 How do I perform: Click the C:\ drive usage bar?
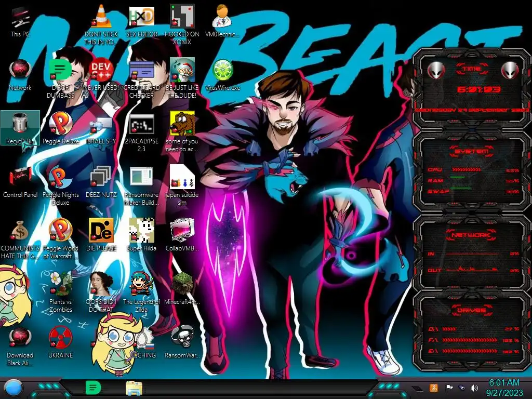pos(449,329)
